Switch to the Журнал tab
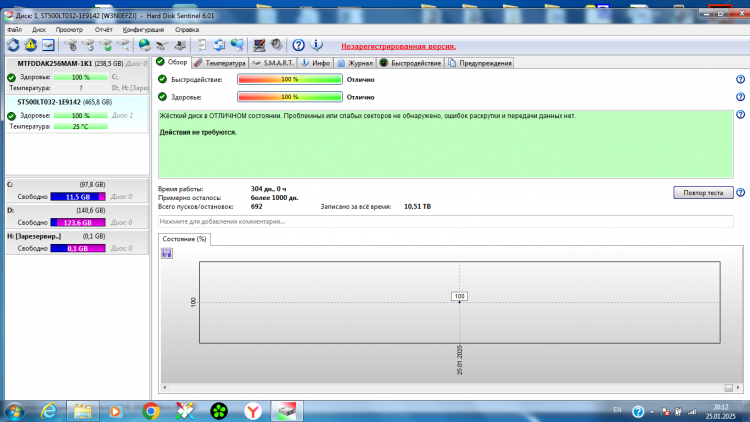 click(x=355, y=63)
